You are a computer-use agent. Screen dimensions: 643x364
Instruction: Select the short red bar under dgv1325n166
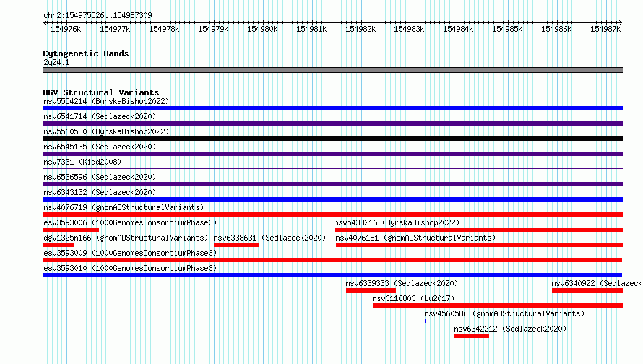[59, 245]
